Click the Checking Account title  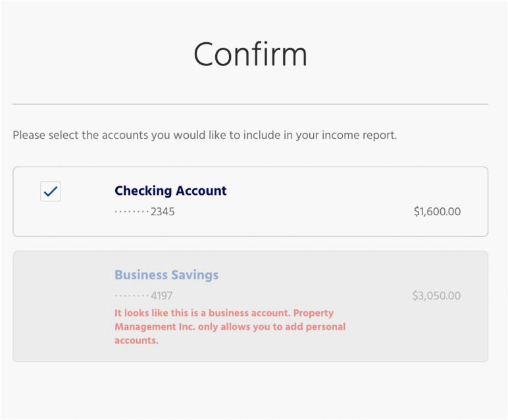[170, 191]
